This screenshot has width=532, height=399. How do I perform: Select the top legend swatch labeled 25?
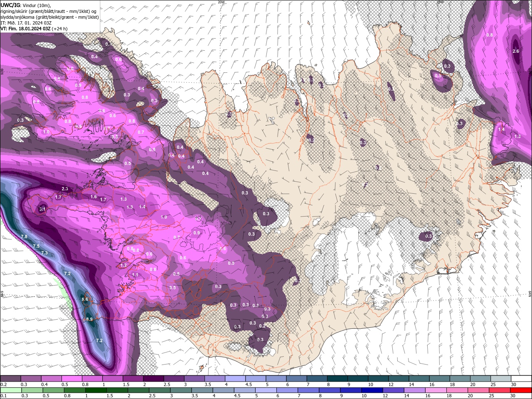tap(500, 379)
